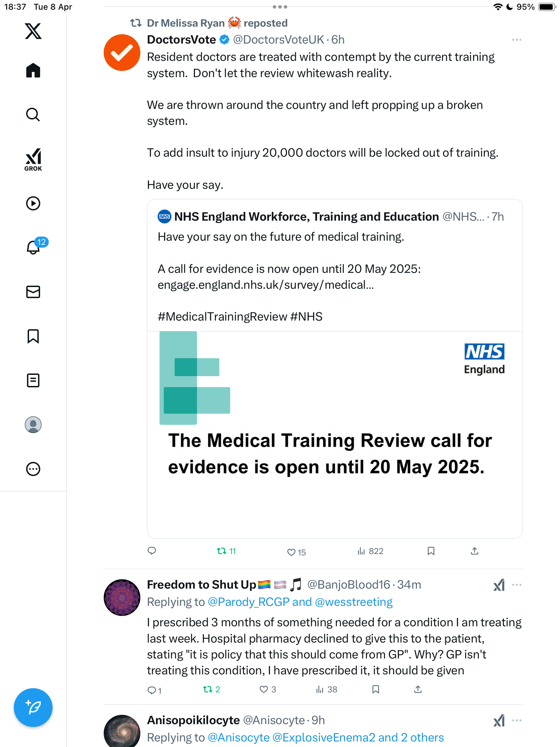The width and height of the screenshot is (560, 747).
Task: Open the video play tab icon
Action: (33, 203)
